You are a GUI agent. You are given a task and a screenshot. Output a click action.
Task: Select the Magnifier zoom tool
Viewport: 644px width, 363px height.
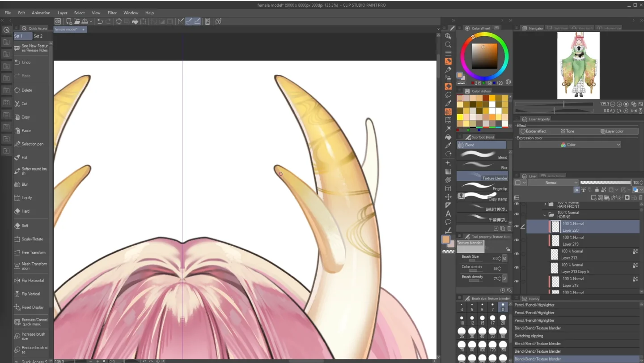[x=448, y=45]
